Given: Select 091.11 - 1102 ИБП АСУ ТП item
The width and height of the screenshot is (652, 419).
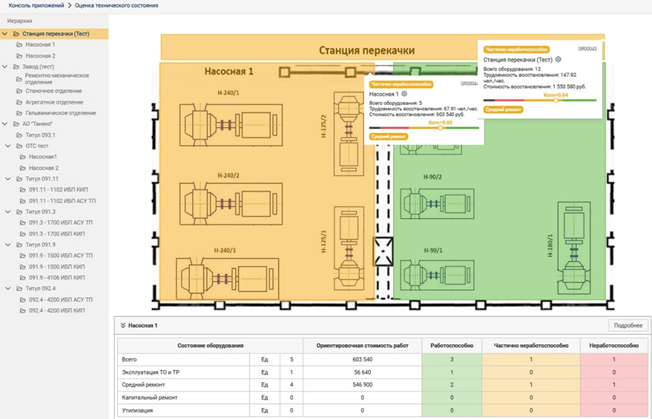Looking at the screenshot, I should tap(62, 201).
